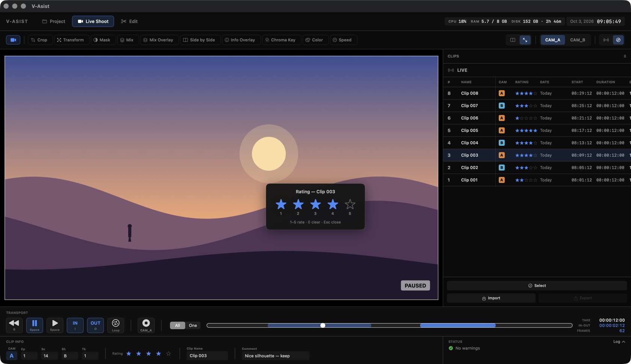Click the live broadcast signal icon

(606, 40)
